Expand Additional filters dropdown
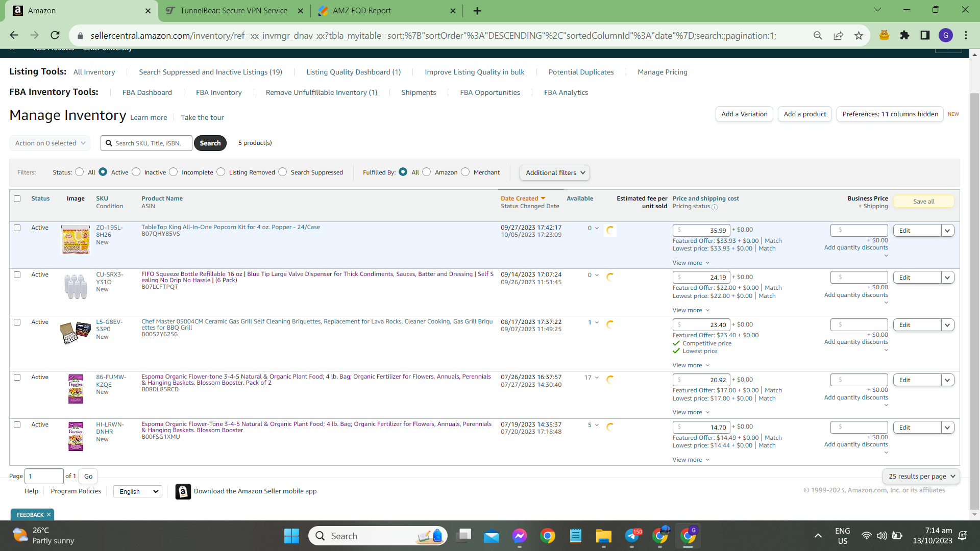Image resolution: width=980 pixels, height=551 pixels. (x=555, y=173)
